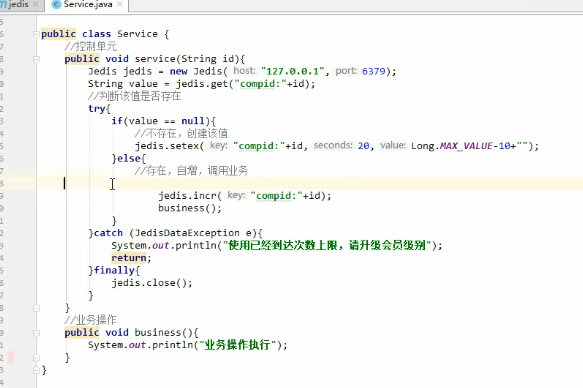This screenshot has width=583, height=388.
Task: Click the port number 6379
Action: tap(374, 71)
